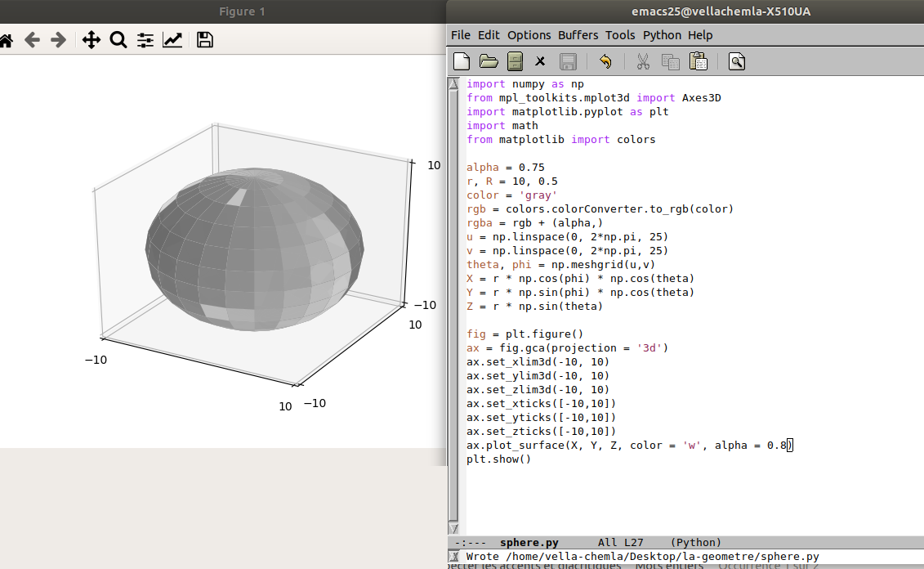Click the Emacs search icon
Image resolution: width=924 pixels, height=569 pixels.
coord(737,61)
